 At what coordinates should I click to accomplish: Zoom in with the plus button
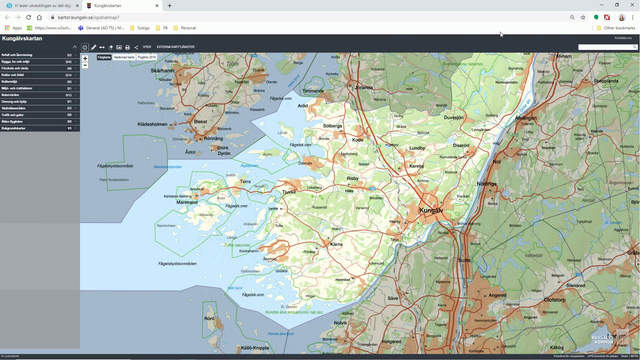(85, 58)
